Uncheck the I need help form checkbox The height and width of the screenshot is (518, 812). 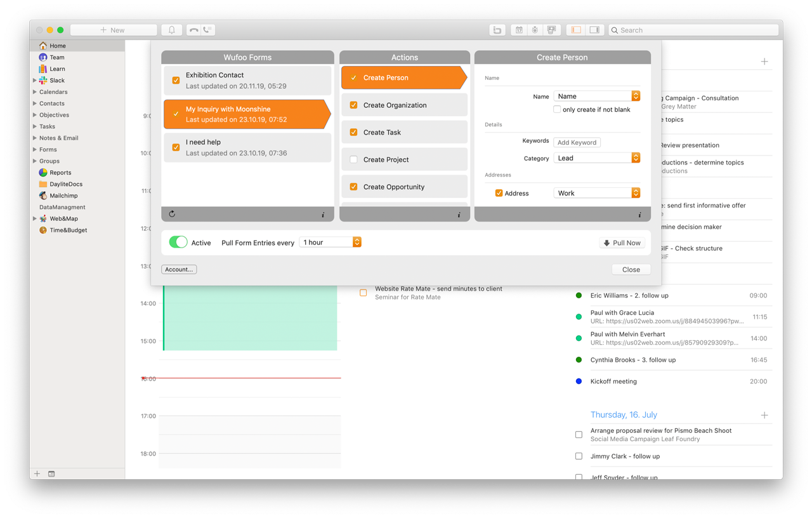pyautogui.click(x=176, y=147)
